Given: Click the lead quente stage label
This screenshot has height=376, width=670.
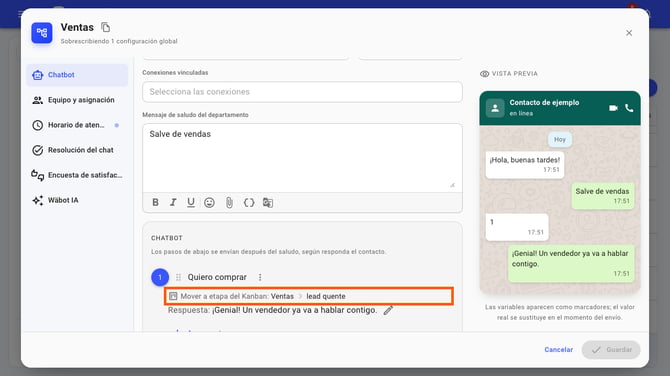Looking at the screenshot, I should pos(326,296).
